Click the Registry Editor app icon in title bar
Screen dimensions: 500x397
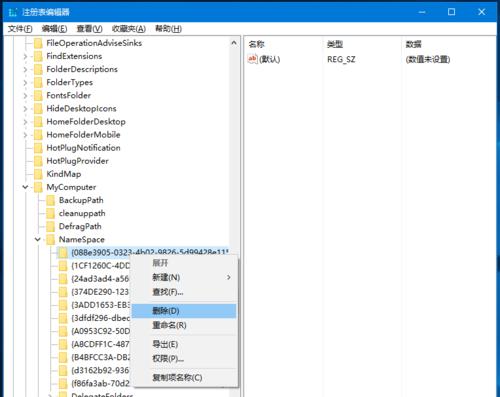13,12
